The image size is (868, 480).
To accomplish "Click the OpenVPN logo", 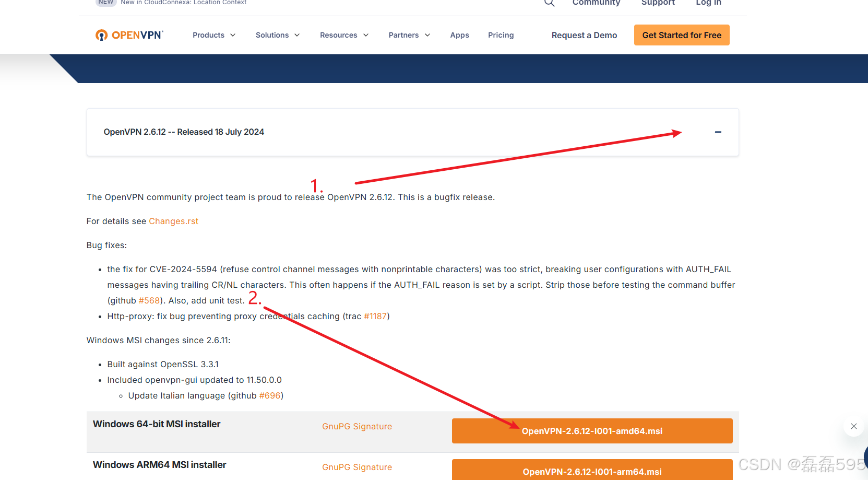I will tap(129, 35).
